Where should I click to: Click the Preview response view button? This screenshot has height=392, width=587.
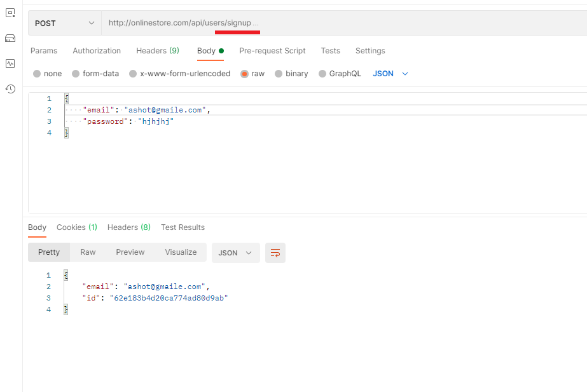coord(130,252)
